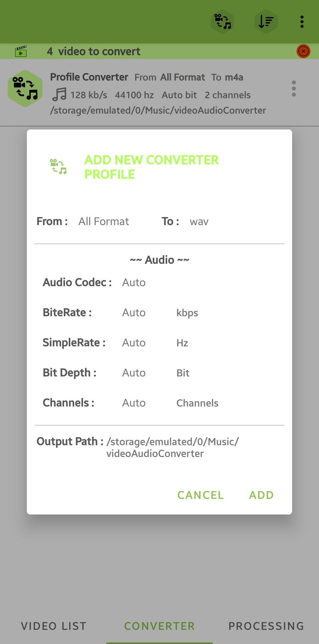
Task: Expand the Audio Codec Auto selector
Action: (x=134, y=283)
